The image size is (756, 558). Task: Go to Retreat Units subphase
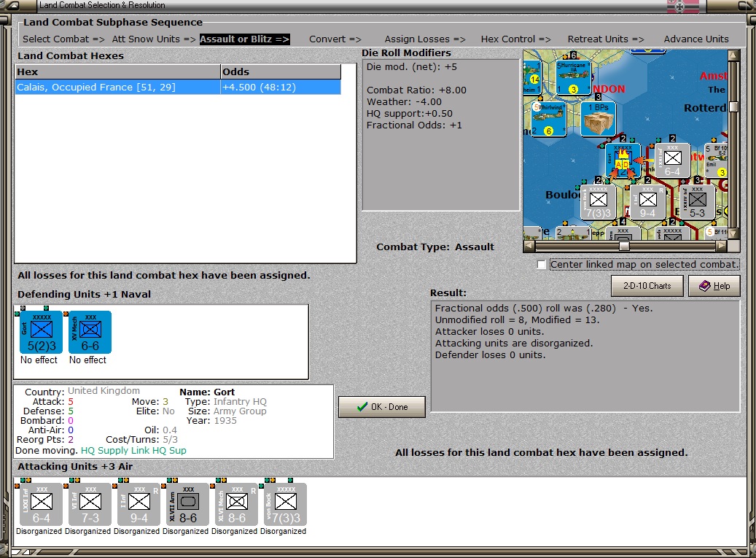[606, 39]
